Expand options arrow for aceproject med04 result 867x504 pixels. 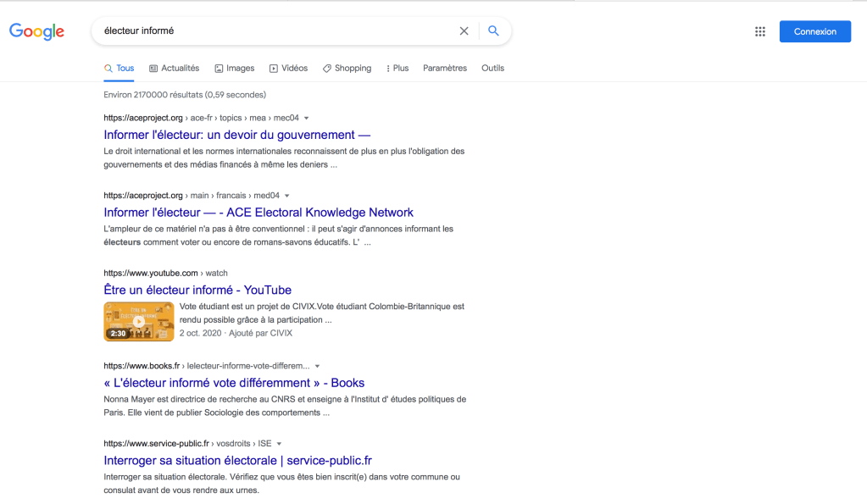pyautogui.click(x=287, y=196)
